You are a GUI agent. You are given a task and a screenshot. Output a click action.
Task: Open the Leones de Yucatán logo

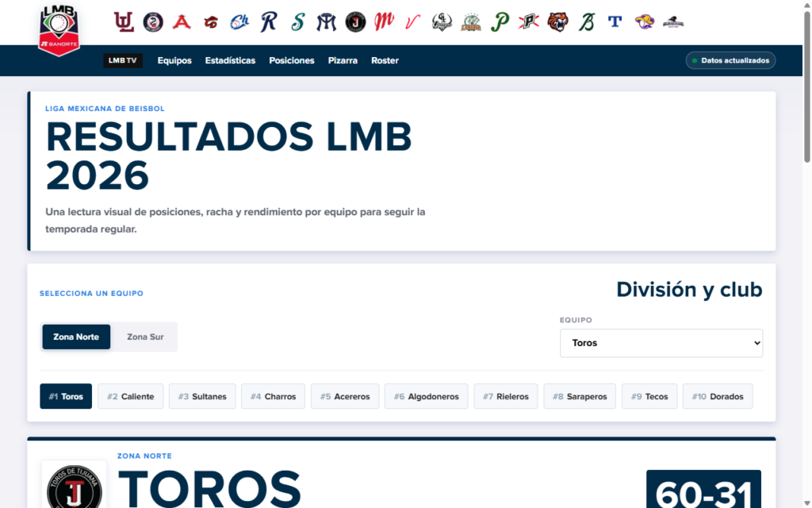(x=471, y=21)
